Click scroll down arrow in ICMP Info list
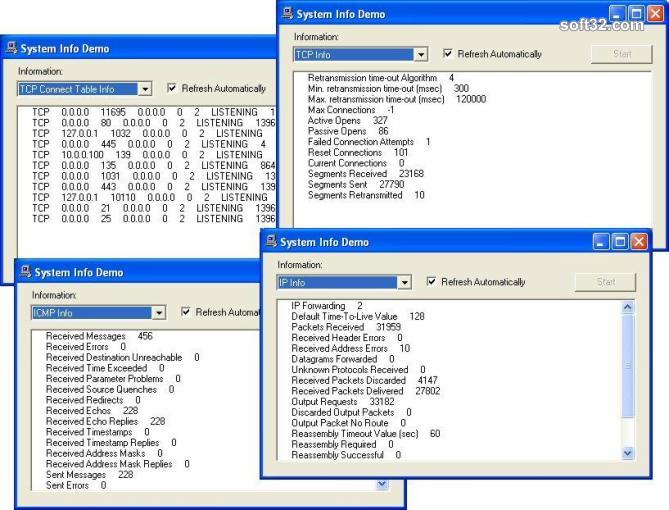Viewport: 669px width, 510px height. click(x=382, y=484)
